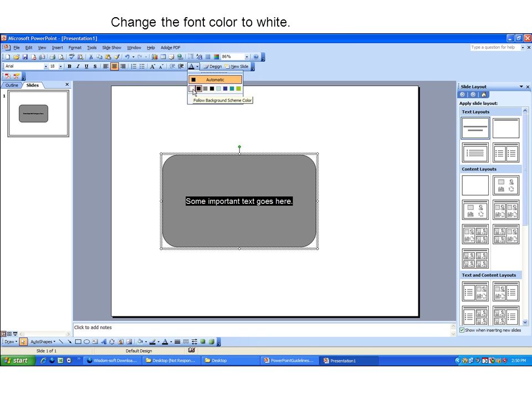Toggle Align Right
Image resolution: width=532 pixels, height=399 pixels.
coord(123,66)
